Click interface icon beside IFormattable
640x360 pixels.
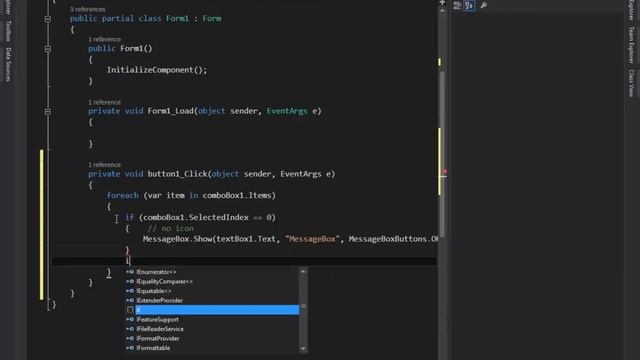pyautogui.click(x=130, y=348)
